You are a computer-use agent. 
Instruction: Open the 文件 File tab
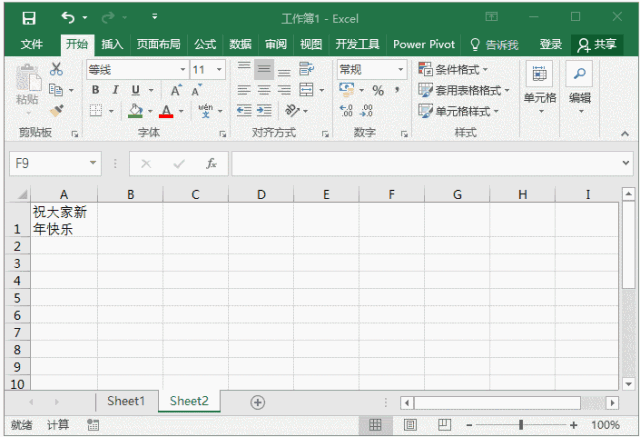tap(31, 44)
